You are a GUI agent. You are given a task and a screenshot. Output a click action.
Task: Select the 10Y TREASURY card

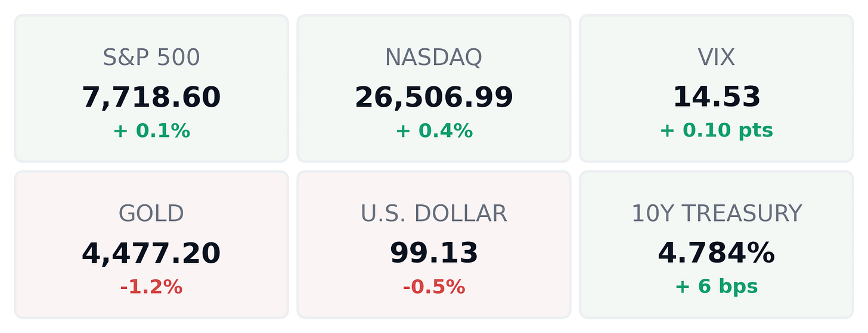click(x=717, y=244)
